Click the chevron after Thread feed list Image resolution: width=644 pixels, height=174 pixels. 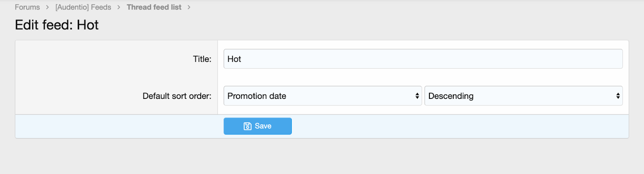tap(189, 7)
